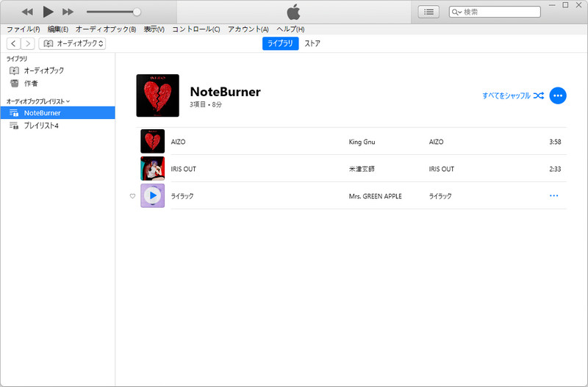The image size is (588, 387).
Task: Open the オーディオブック media type dropdown
Action: tap(72, 43)
